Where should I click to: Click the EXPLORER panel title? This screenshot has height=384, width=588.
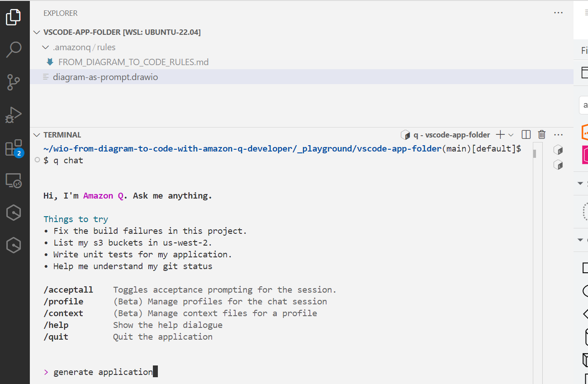61,13
